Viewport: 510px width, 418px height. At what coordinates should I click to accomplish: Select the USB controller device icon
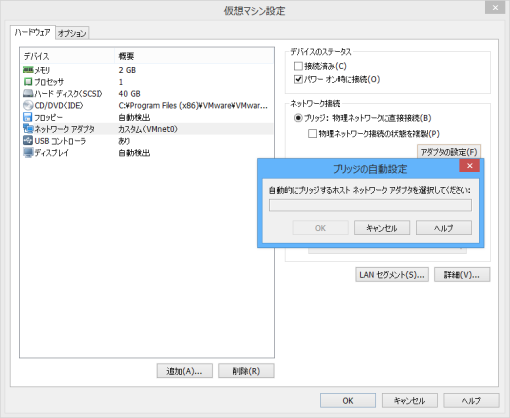(28, 141)
